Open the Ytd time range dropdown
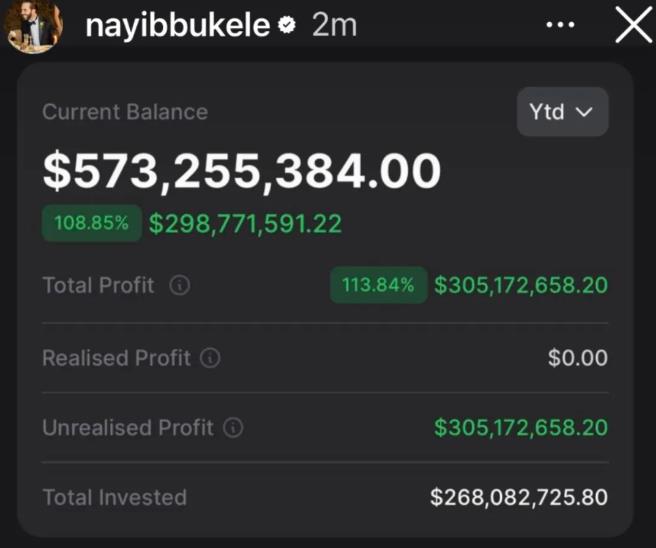Viewport: 656px width, 548px height. [562, 112]
